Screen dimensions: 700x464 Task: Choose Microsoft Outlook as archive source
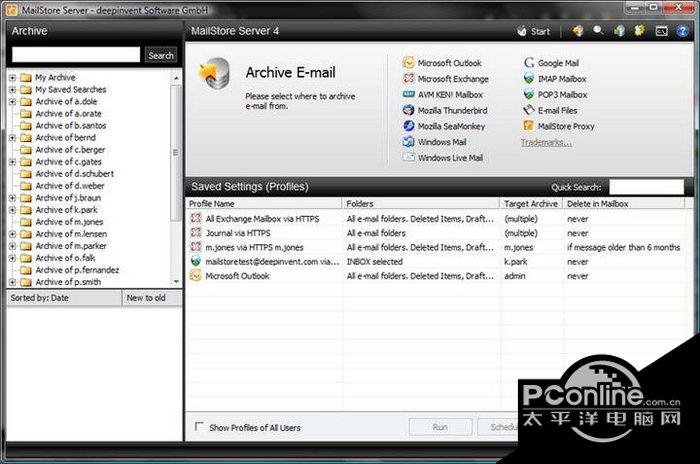point(442,63)
